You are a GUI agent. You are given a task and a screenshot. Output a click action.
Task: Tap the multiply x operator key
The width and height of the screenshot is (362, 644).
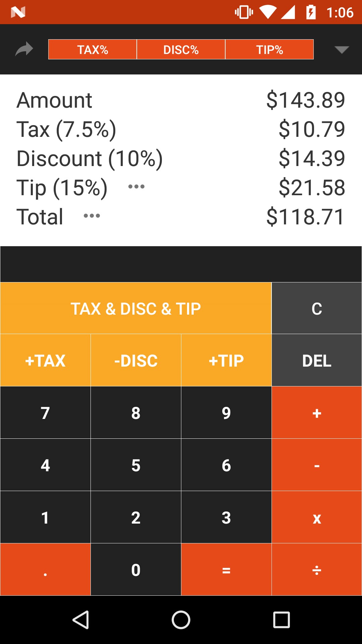[317, 518]
